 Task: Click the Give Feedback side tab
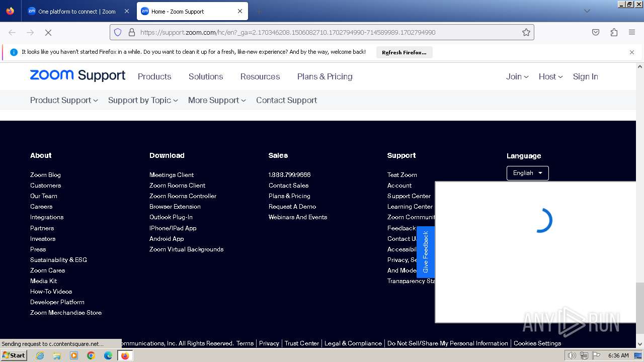click(426, 252)
